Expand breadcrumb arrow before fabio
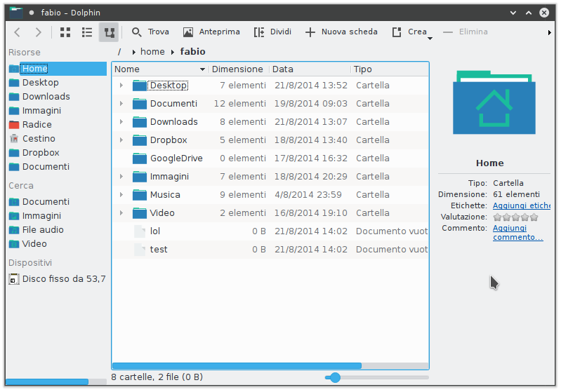This screenshot has width=561, height=392. pyautogui.click(x=173, y=52)
